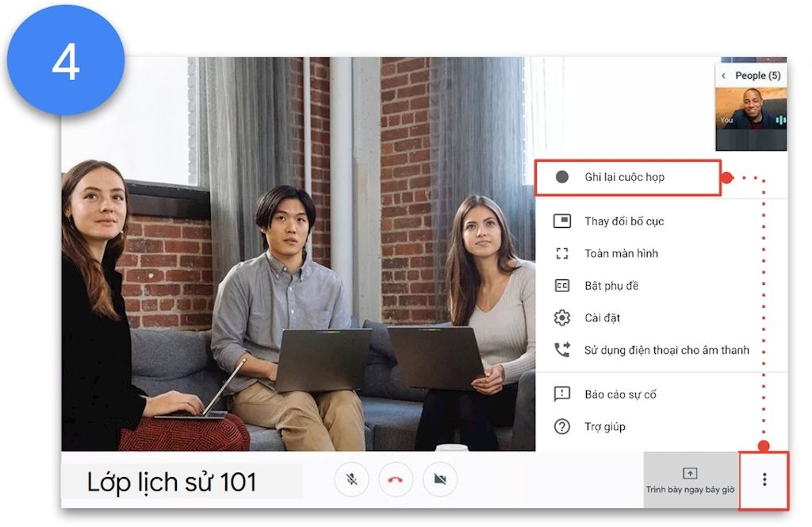Screen dimensions: 812x527
Task: Click the settings gear icon
Action: [x=562, y=318]
